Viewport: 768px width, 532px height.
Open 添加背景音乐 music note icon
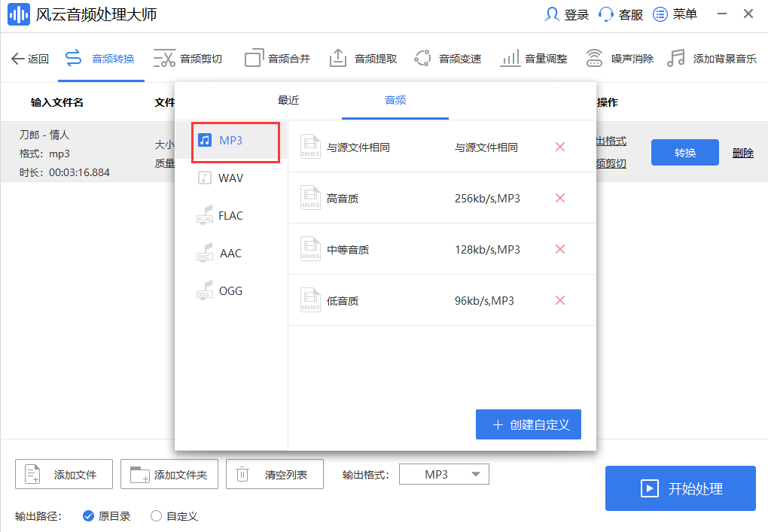click(676, 59)
